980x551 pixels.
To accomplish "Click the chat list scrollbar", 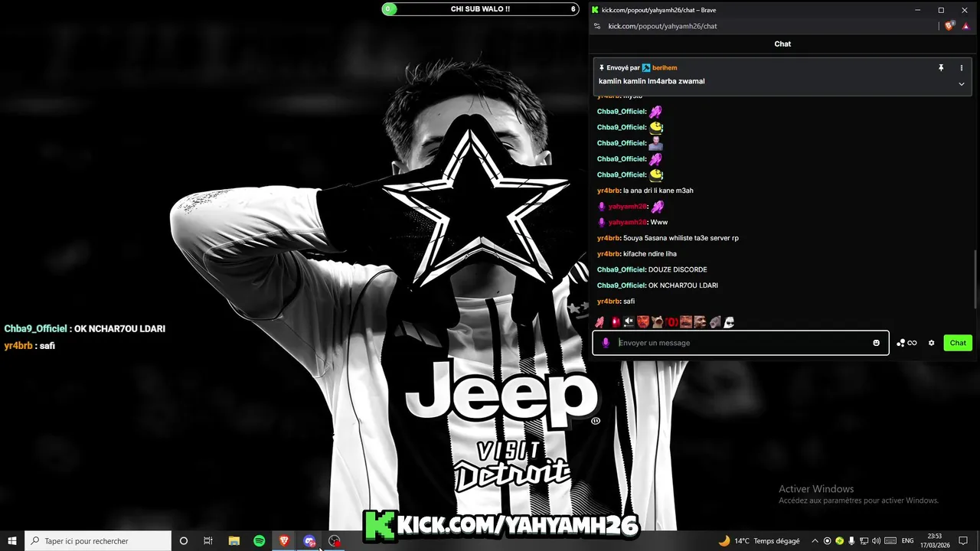I will click(x=975, y=279).
